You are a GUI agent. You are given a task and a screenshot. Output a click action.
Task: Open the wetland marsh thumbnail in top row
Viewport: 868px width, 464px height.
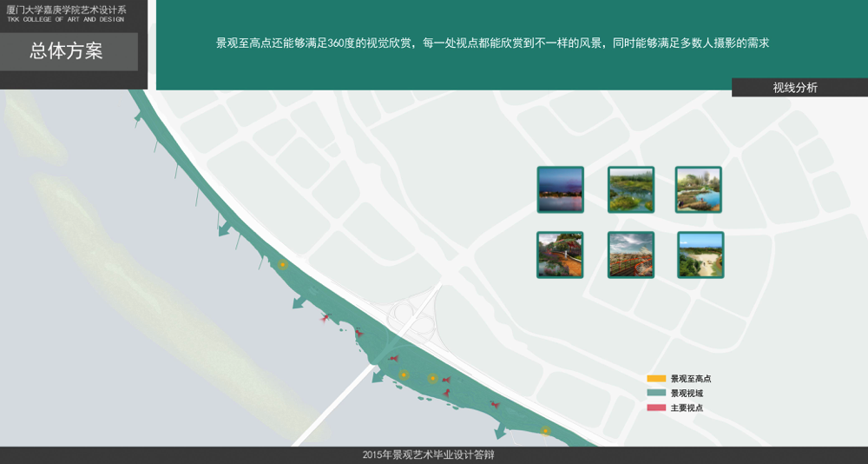pos(630,189)
